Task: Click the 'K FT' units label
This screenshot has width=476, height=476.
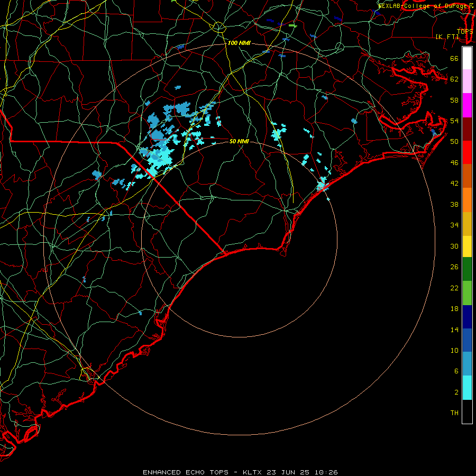Action: 447,37
